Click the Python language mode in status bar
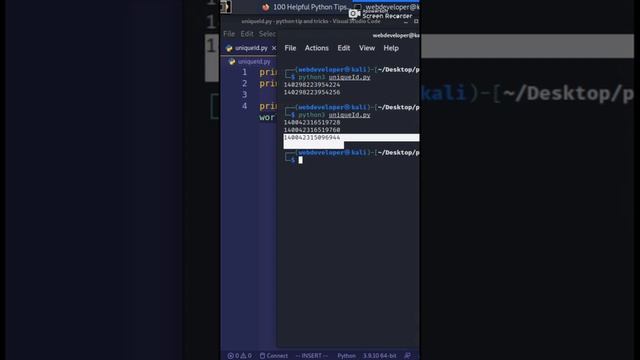This screenshot has width=640, height=360. 346,356
